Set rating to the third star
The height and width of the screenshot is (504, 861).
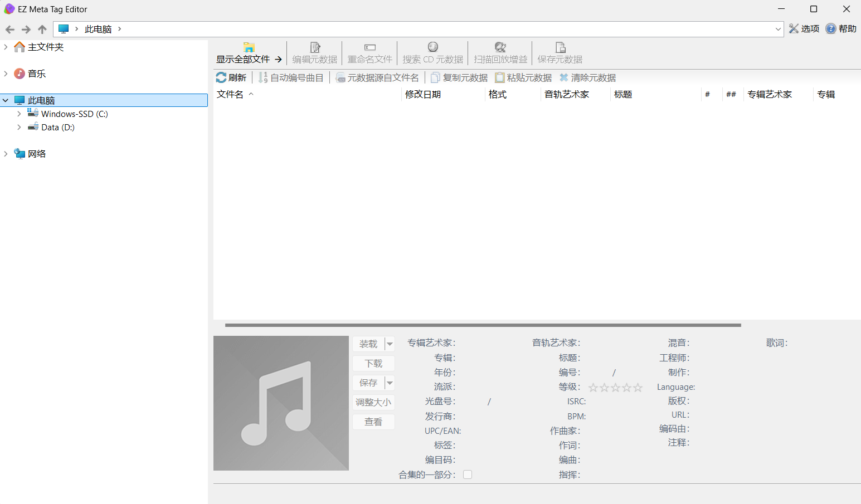(x=616, y=388)
